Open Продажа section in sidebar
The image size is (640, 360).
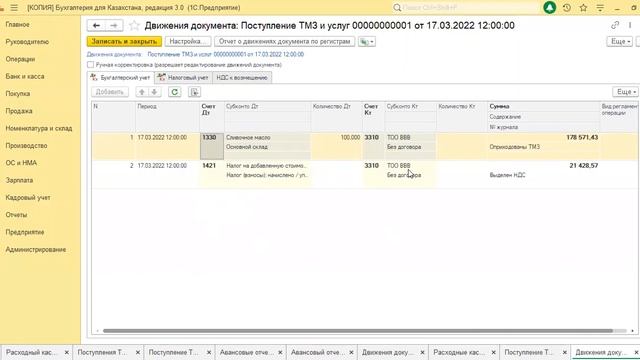click(x=19, y=111)
